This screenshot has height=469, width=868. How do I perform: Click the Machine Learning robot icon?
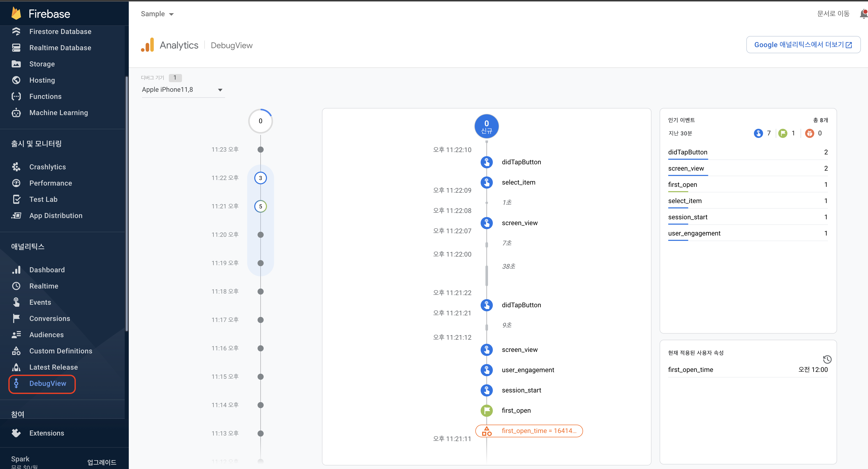click(x=16, y=113)
